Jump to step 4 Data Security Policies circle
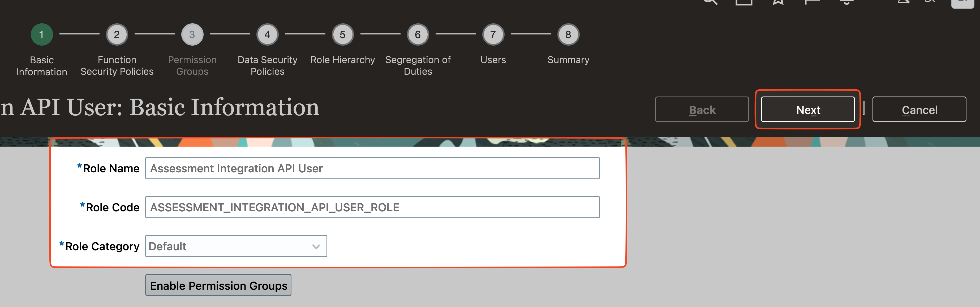Screen dimensions: 980x307 pyautogui.click(x=268, y=34)
